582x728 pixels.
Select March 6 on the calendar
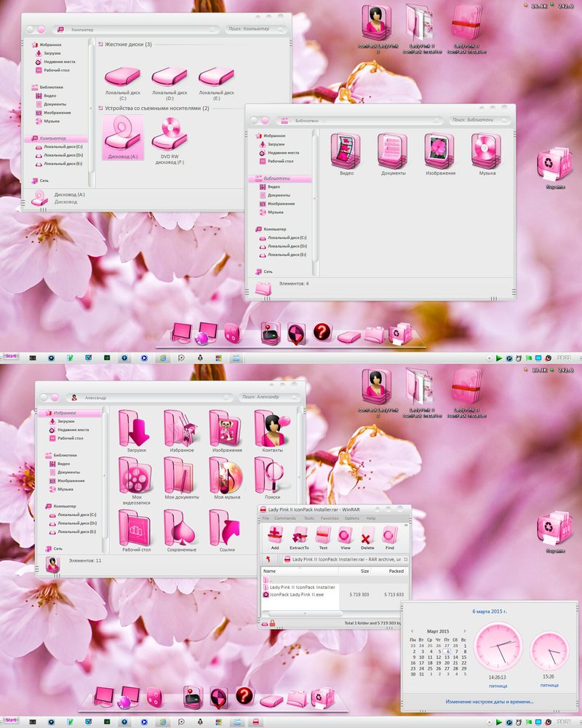[x=447, y=652]
